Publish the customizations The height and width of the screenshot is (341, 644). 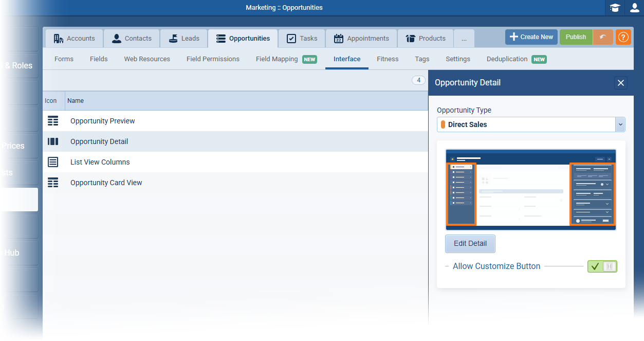click(576, 37)
